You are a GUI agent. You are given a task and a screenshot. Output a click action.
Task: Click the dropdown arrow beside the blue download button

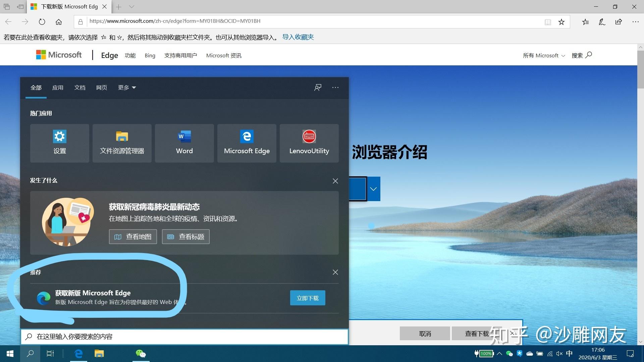(373, 189)
